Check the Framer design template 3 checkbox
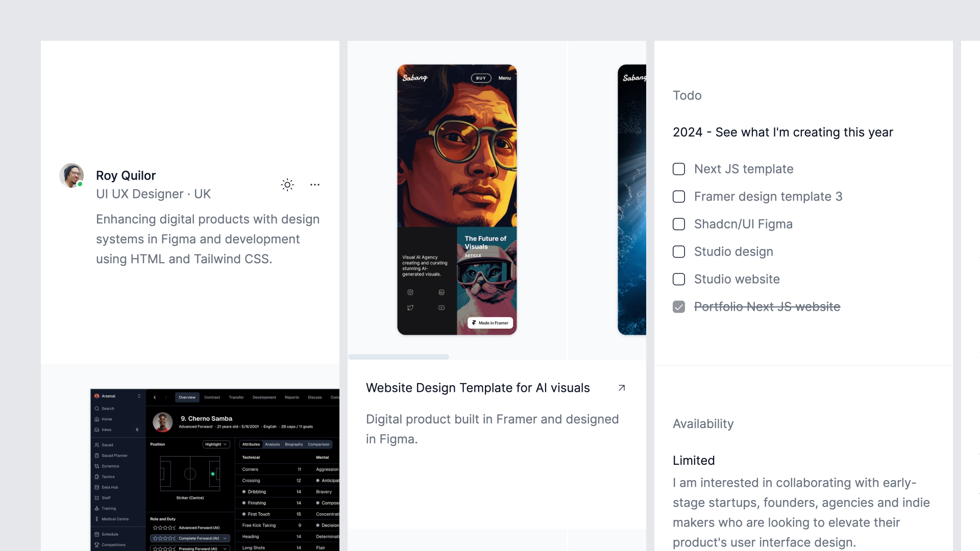 pos(679,196)
